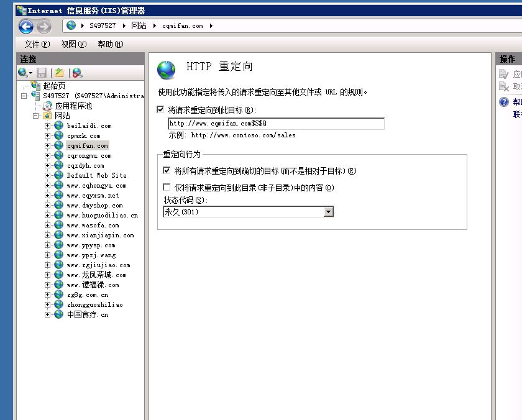The width and height of the screenshot is (522, 420).
Task: Click the Apply icon in actions pane
Action: click(x=504, y=75)
